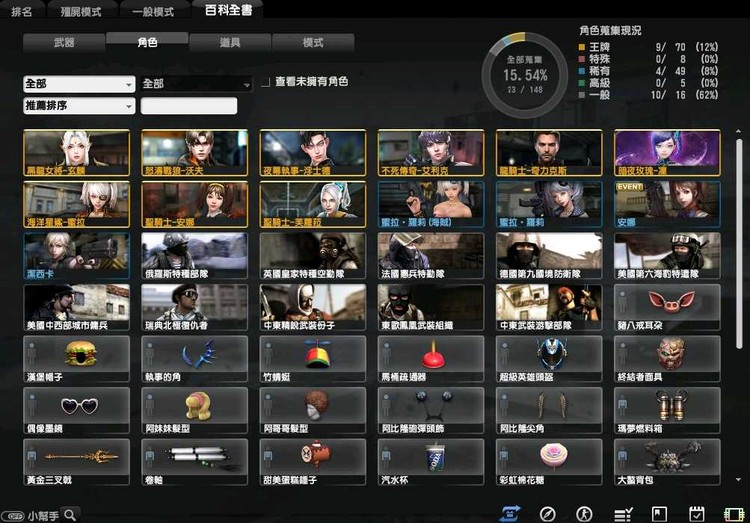Open the bookmark book icon
Screen dimensions: 750x523
coord(659,514)
